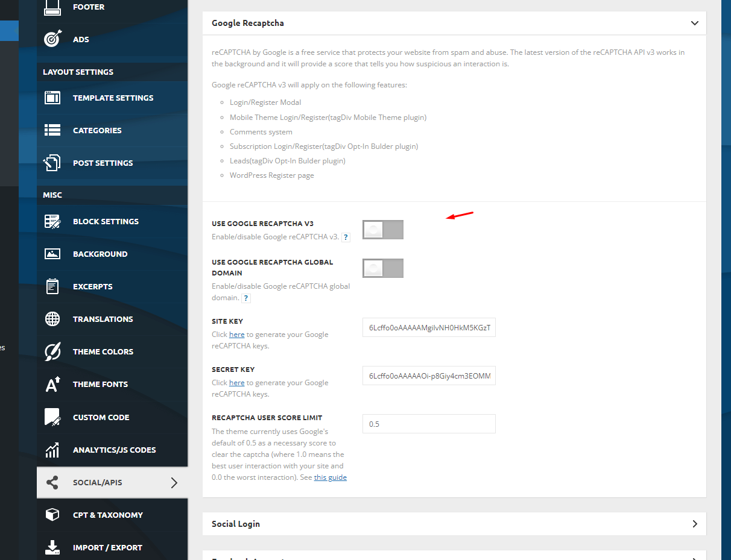Expand the Social/APIs menu arrow

click(174, 482)
